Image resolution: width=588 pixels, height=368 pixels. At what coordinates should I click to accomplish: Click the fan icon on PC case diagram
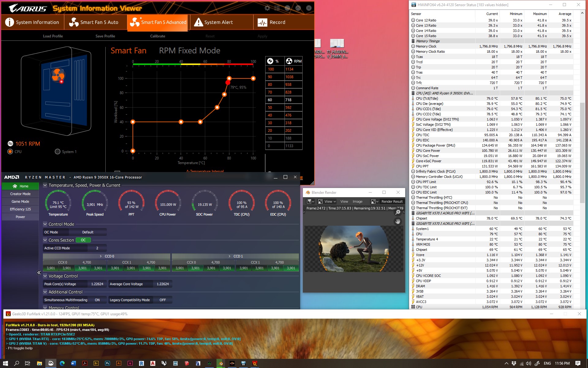coord(58,75)
